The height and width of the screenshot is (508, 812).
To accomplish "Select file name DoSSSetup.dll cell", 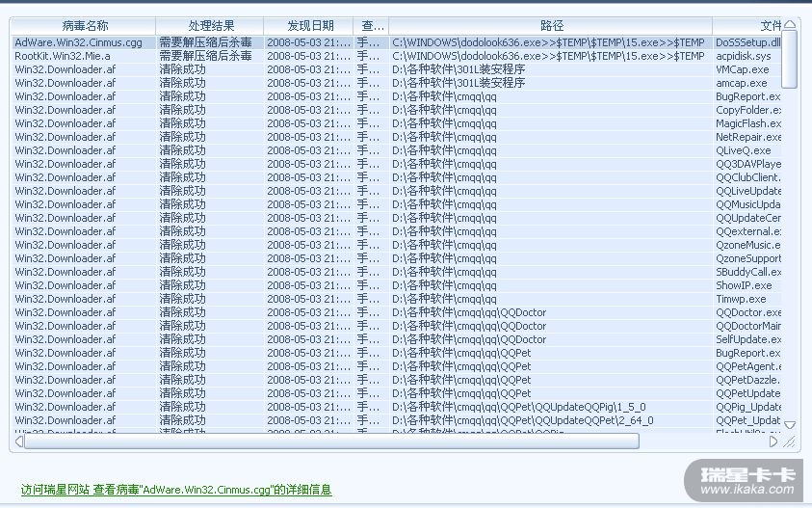I will (747, 42).
